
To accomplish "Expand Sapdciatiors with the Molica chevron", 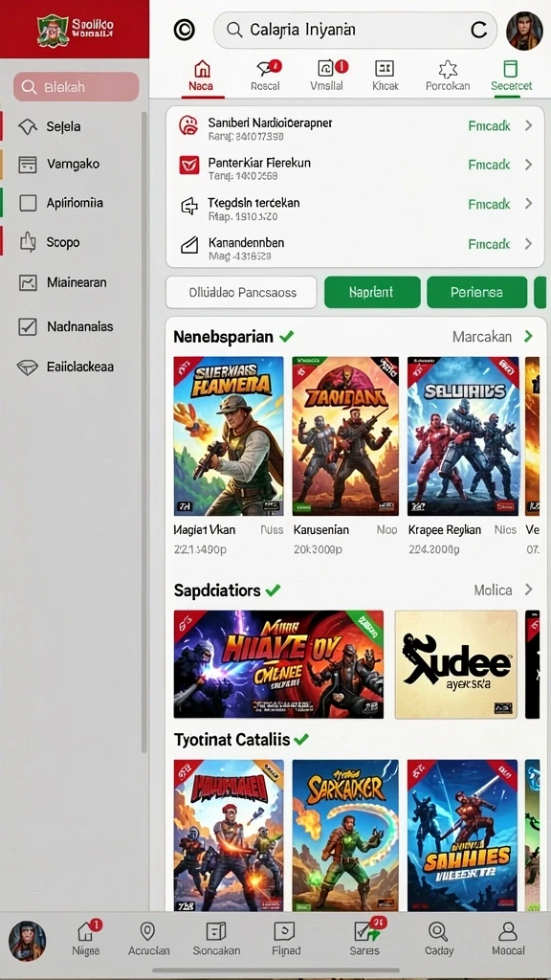I will pyautogui.click(x=528, y=590).
